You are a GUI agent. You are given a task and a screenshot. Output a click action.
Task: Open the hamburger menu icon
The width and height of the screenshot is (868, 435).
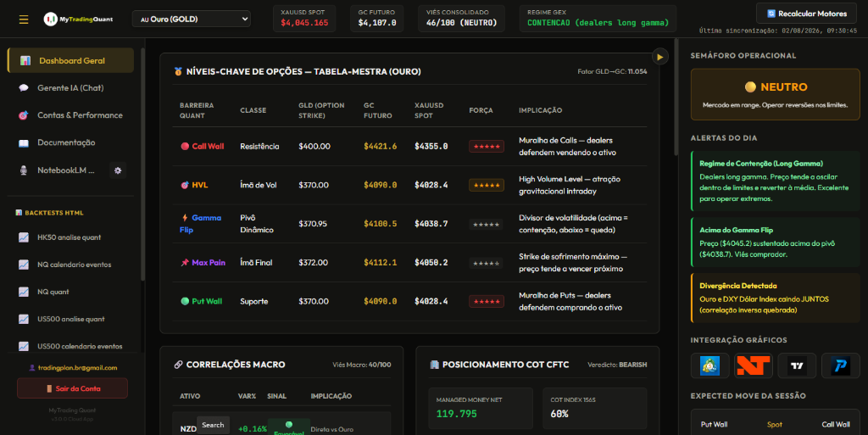(23, 20)
